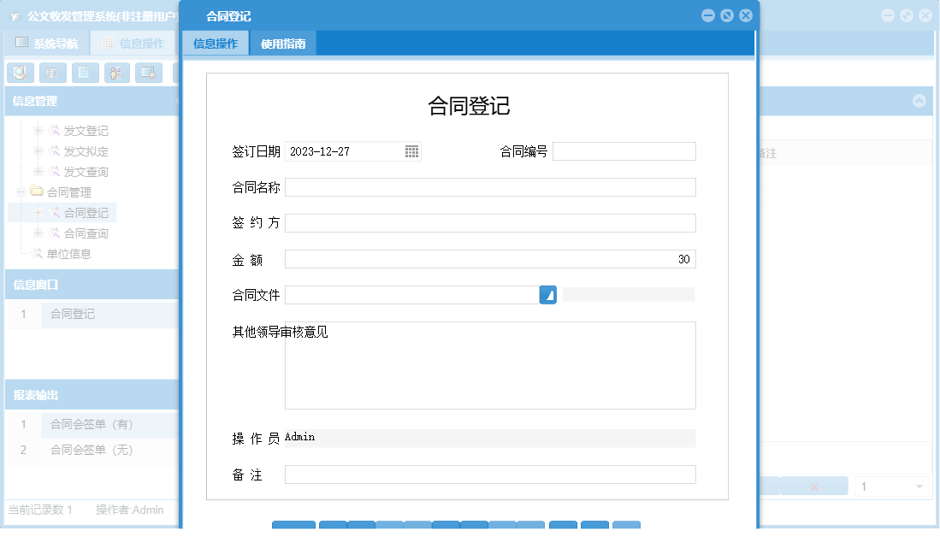Open the page number dropdown showing 1
This screenshot has height=560, width=940.
point(890,486)
